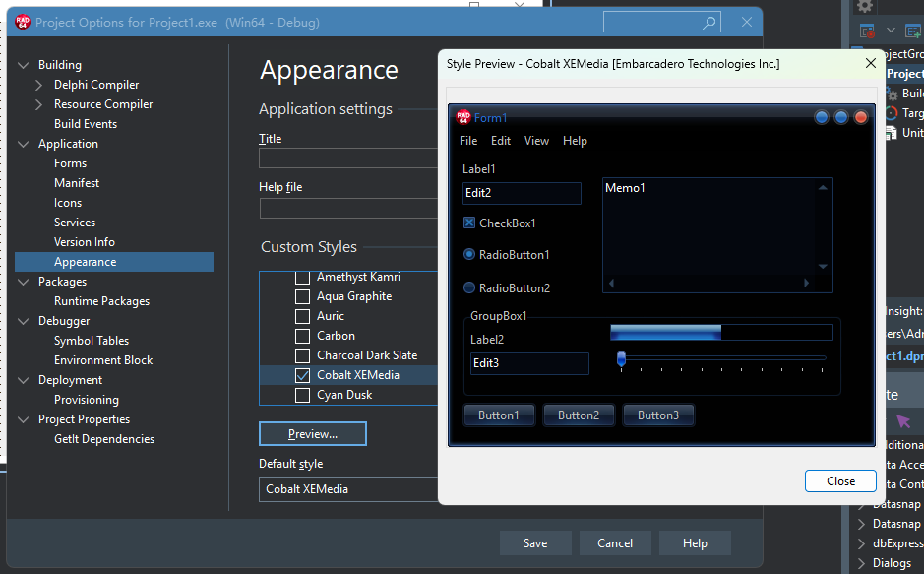Tick the Auric style checkbox
The image size is (924, 574).
[x=302, y=316]
